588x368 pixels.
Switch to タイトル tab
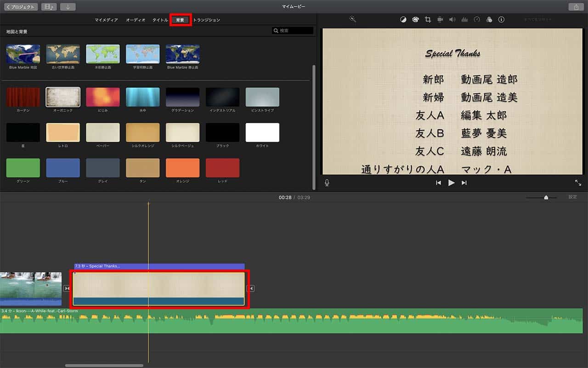coord(160,20)
